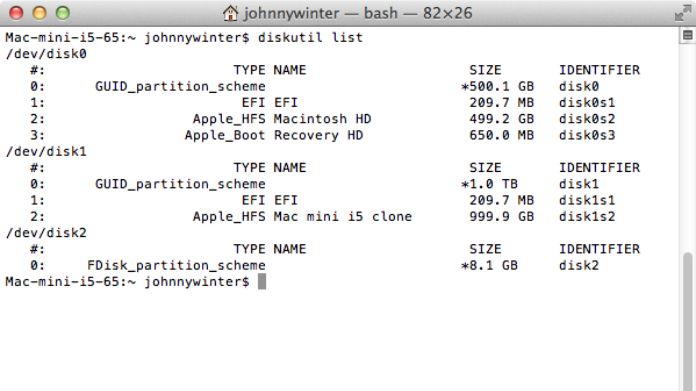Click the '650.0 MB' size value
This screenshot has width=696, height=391.
[x=502, y=135]
